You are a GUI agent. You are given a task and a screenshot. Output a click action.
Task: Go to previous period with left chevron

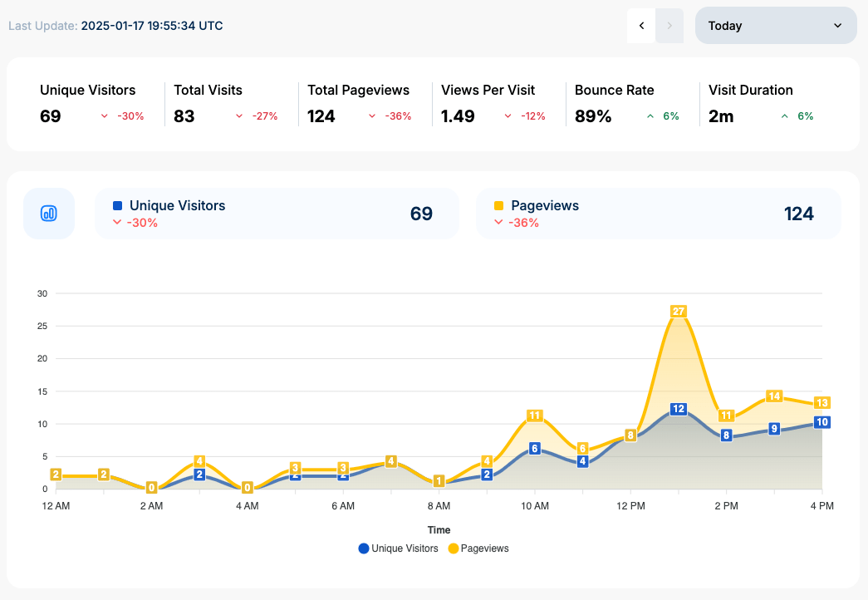(x=641, y=26)
